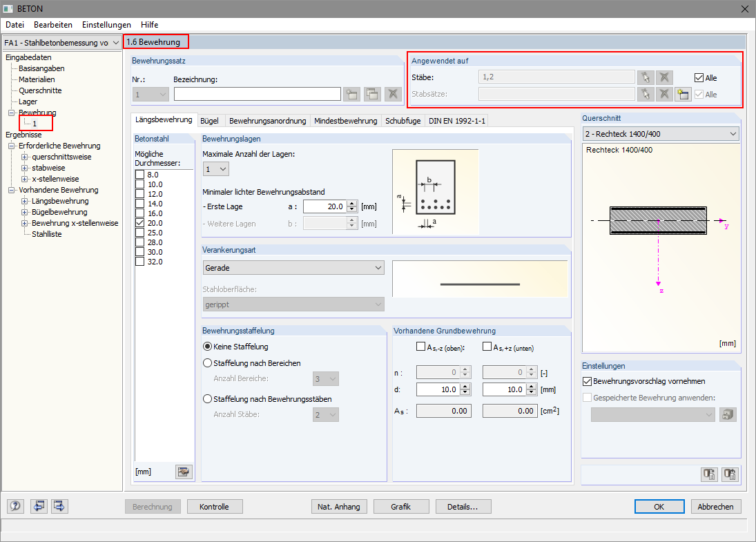Select Querschnitte in the navigator tree
The image size is (756, 542).
(x=40, y=90)
